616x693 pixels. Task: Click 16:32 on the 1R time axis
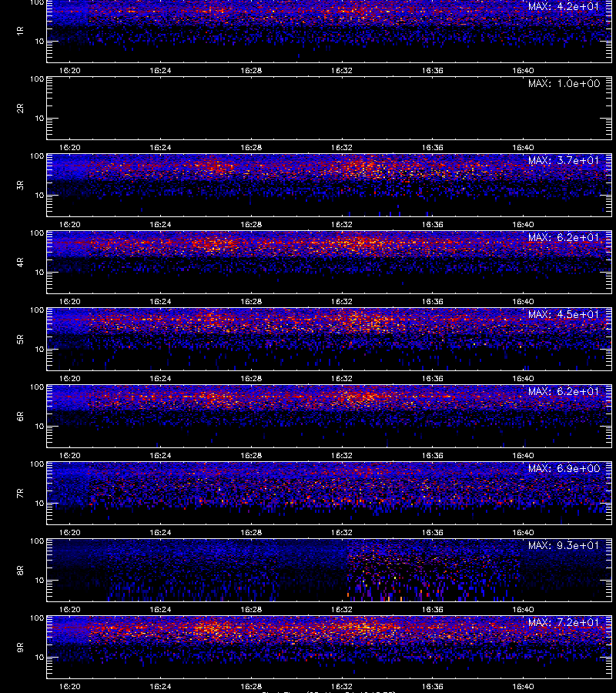coord(342,71)
